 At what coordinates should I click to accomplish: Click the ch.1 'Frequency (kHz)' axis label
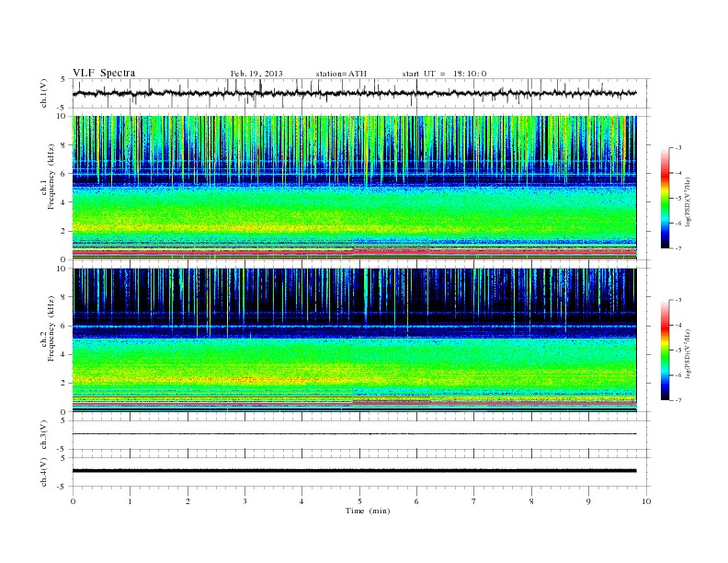pos(51,177)
